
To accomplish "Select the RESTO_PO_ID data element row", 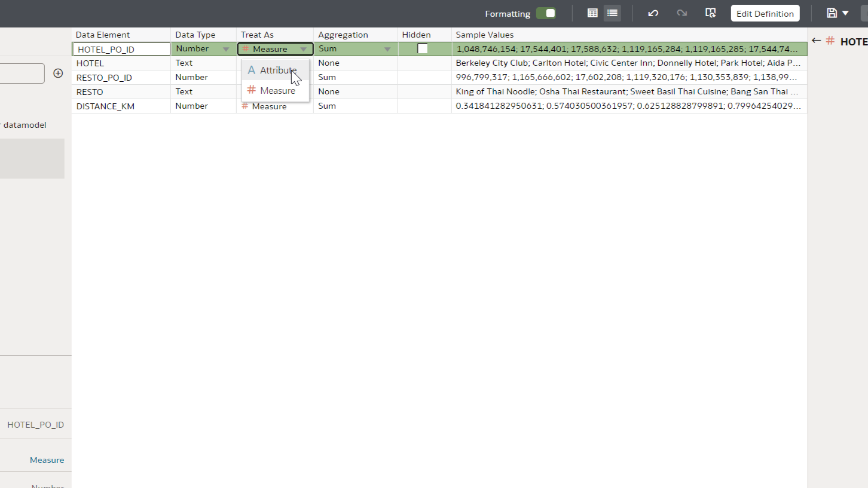I will point(104,77).
